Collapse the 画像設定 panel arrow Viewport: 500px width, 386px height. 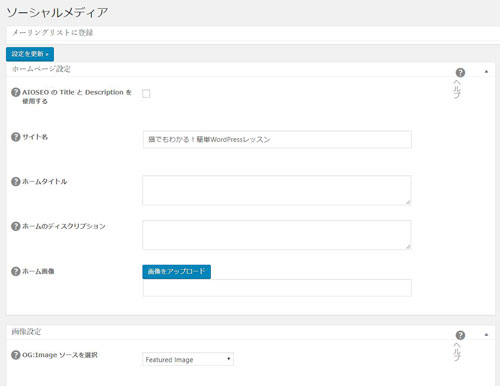[x=486, y=334]
